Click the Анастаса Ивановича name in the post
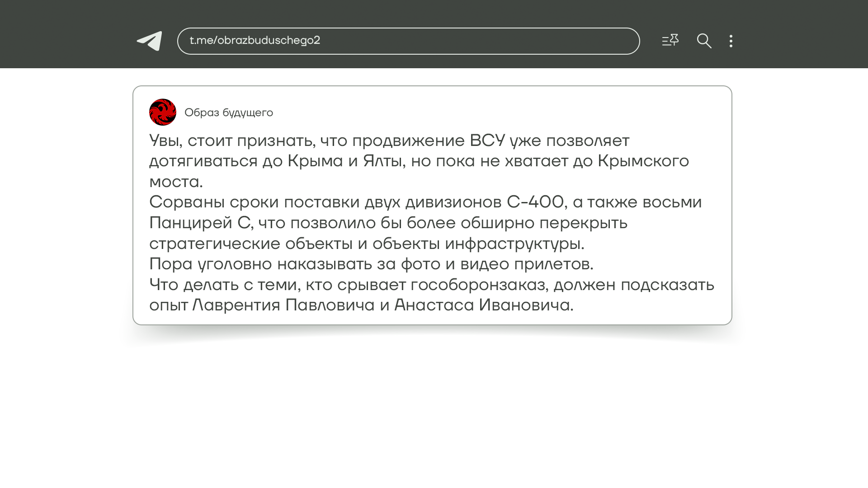Image resolution: width=868 pixels, height=488 pixels. pyautogui.click(x=482, y=305)
